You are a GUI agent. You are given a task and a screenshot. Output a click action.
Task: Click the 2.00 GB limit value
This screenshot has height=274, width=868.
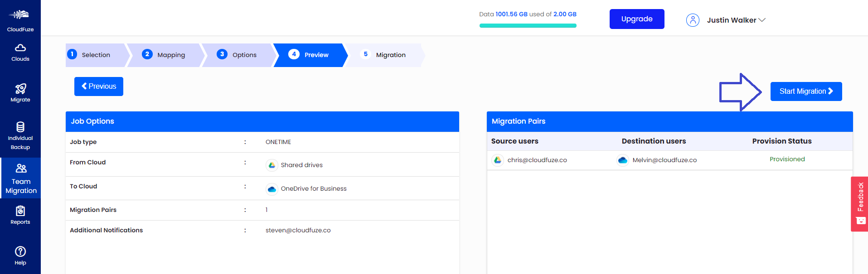[x=565, y=14]
